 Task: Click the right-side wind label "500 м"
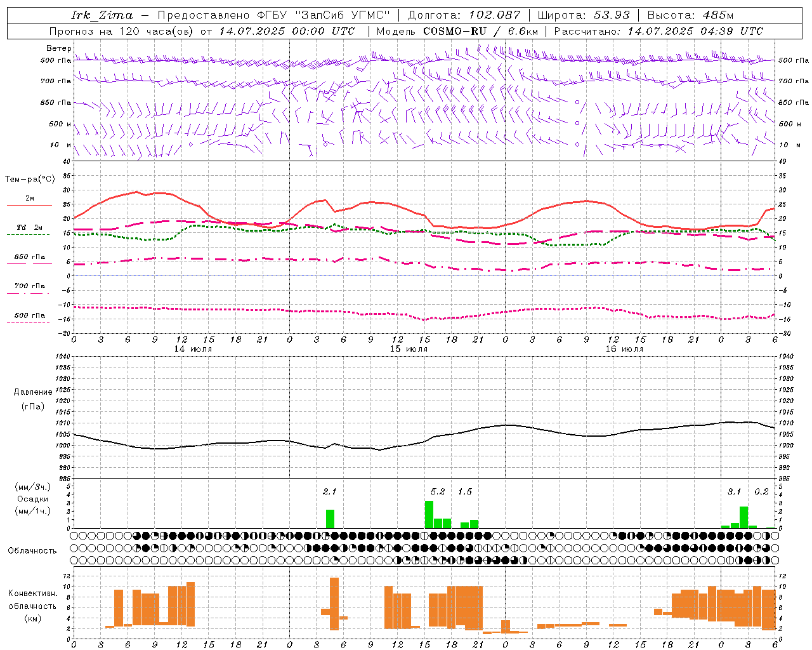(790, 124)
